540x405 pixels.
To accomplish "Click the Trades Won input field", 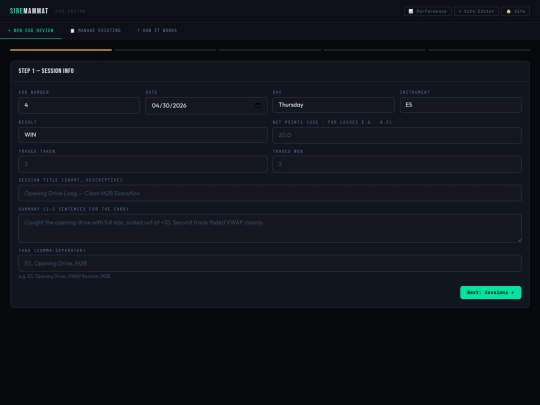I will click(x=397, y=164).
